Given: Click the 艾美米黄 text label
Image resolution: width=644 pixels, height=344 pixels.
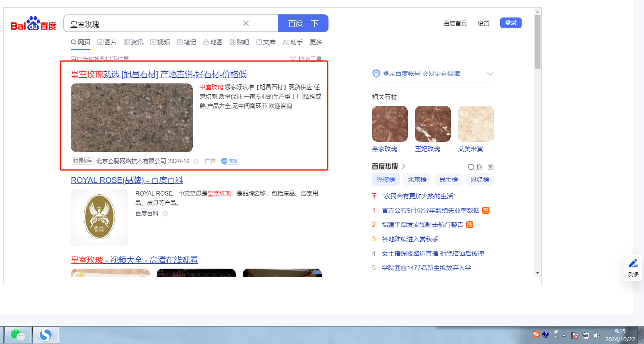Looking at the screenshot, I should point(471,149).
